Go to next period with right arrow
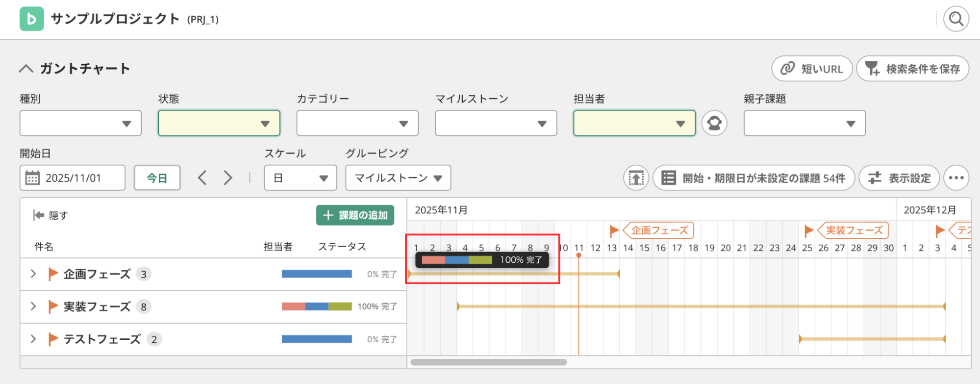 pyautogui.click(x=227, y=178)
